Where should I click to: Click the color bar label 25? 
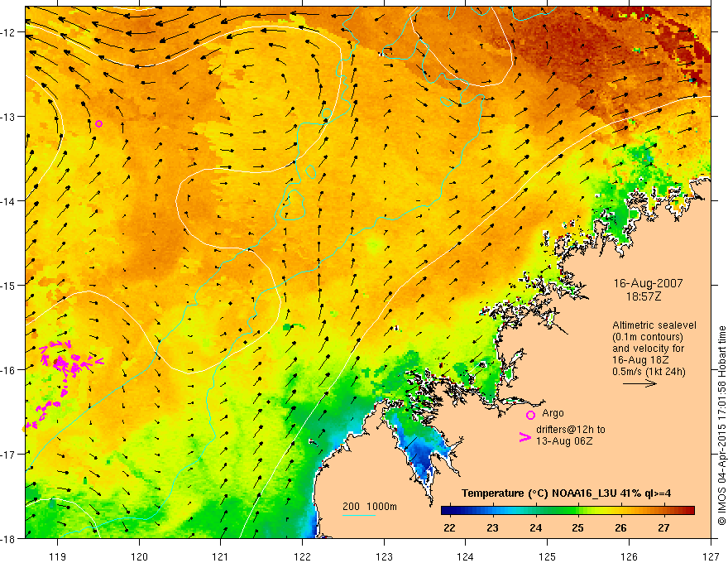(x=577, y=528)
